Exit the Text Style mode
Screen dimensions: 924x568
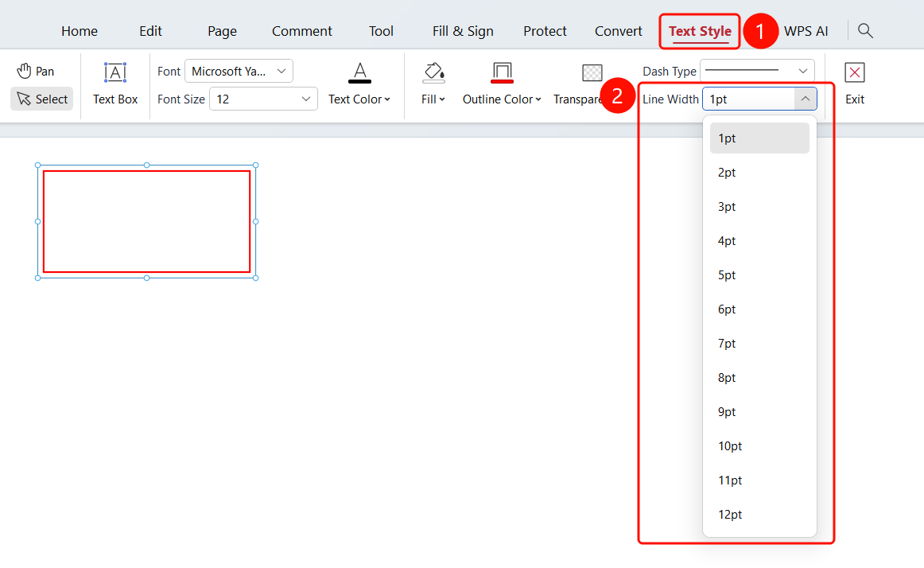[x=855, y=84]
